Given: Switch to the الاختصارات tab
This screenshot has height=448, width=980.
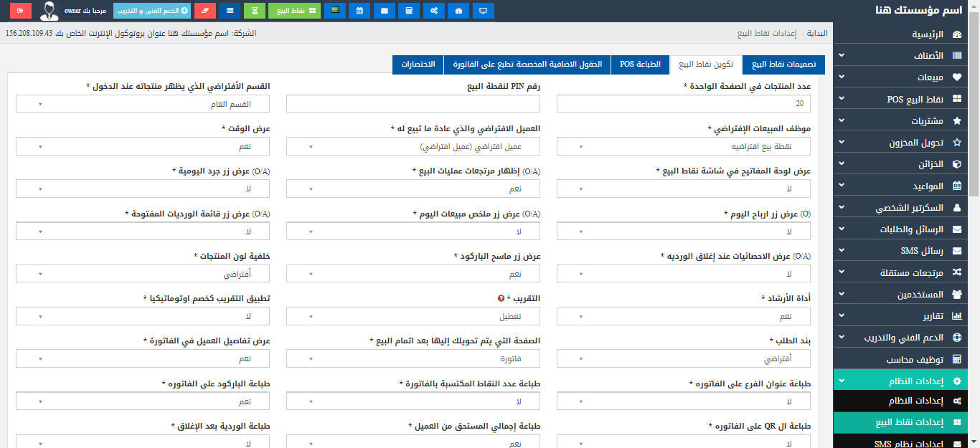Looking at the screenshot, I should point(418,65).
